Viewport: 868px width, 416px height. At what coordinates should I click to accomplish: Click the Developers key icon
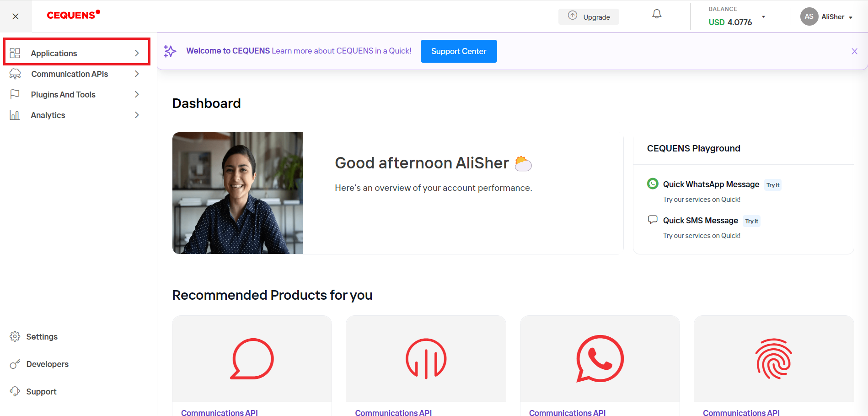(x=15, y=364)
